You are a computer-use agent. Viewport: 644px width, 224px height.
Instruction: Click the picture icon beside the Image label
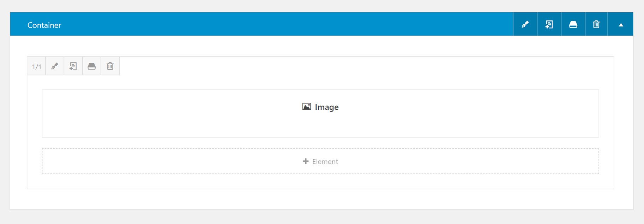click(307, 107)
